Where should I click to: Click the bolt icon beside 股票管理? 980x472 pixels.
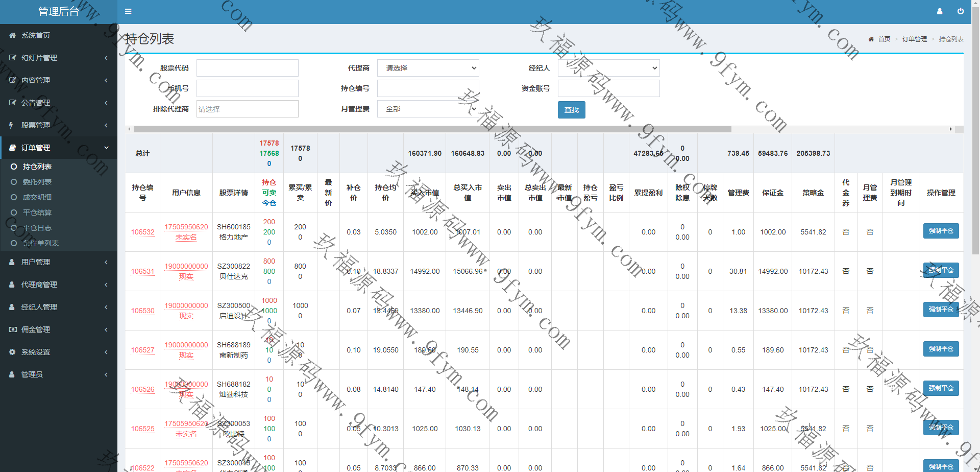(x=11, y=125)
